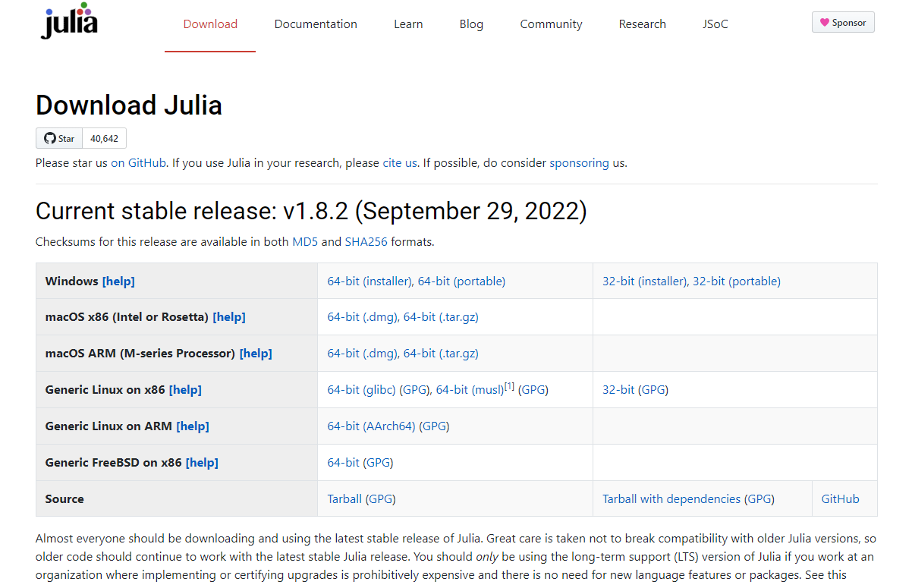Image resolution: width=912 pixels, height=588 pixels.
Task: Open the Download menu item
Action: [x=210, y=24]
